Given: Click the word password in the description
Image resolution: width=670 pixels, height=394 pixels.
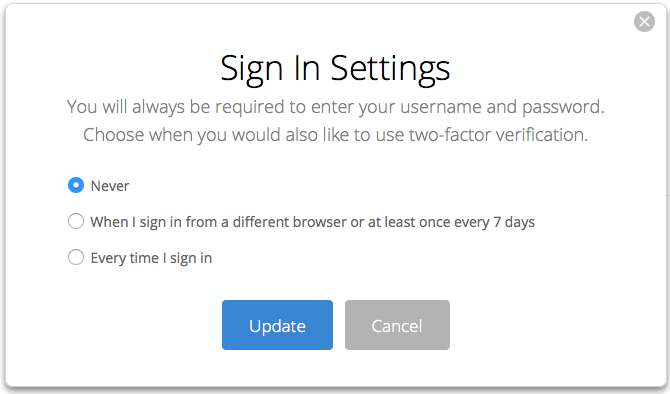Looking at the screenshot, I should 563,108.
